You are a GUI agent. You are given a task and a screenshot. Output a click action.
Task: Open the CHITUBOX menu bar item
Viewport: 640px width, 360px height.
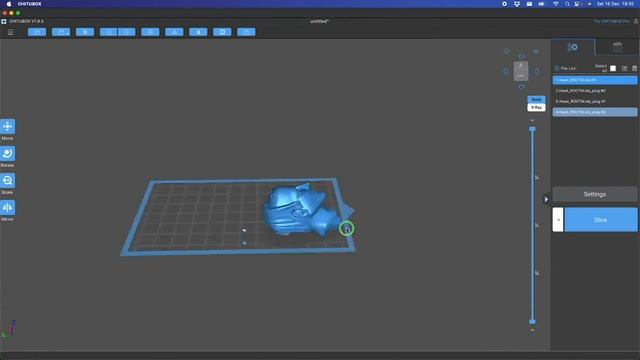coord(29,4)
